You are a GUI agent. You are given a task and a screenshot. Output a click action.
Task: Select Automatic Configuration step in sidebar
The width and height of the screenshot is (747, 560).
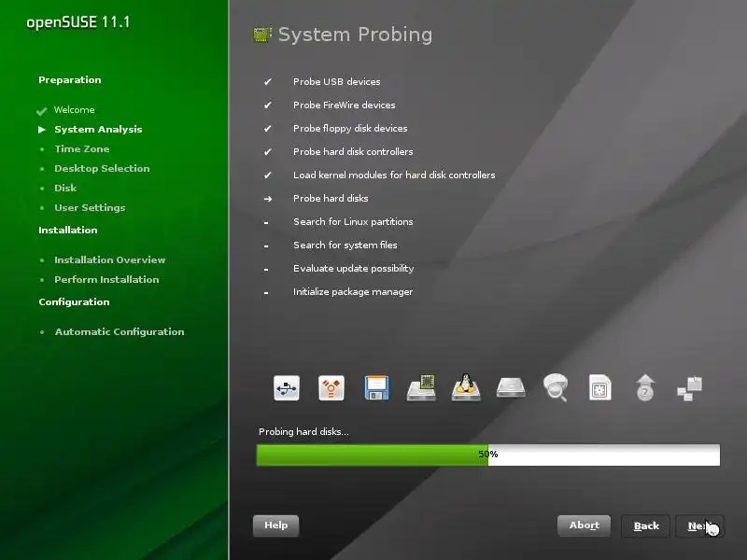click(x=120, y=332)
